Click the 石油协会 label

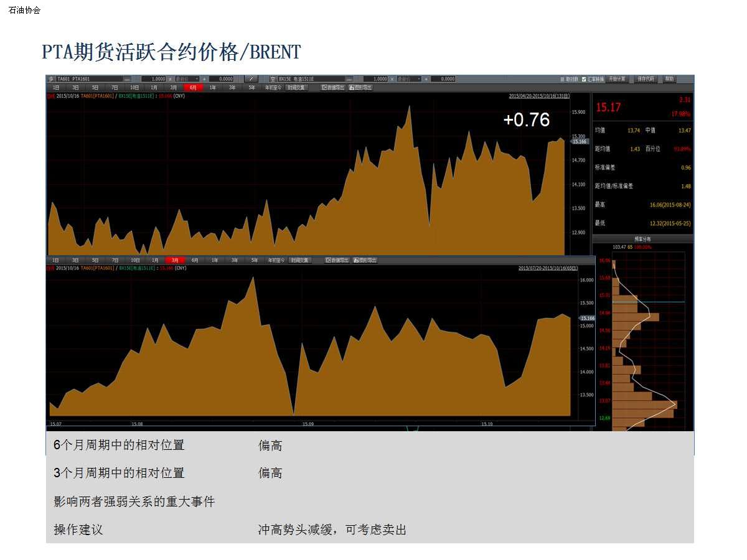click(25, 10)
